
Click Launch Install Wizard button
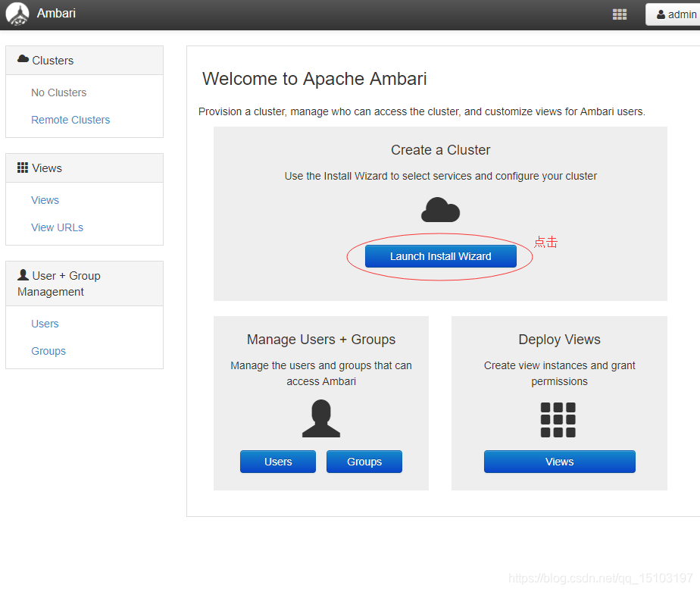coord(441,256)
